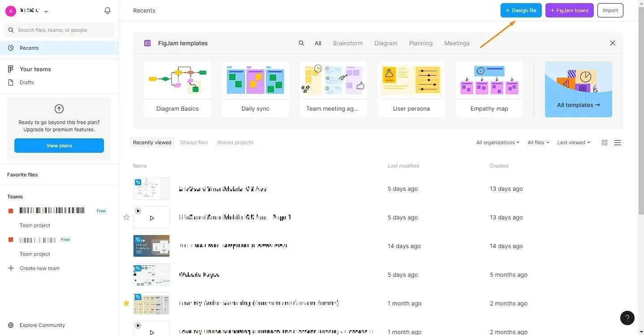Open the second Team project
This screenshot has width=644, height=335.
[x=35, y=254]
